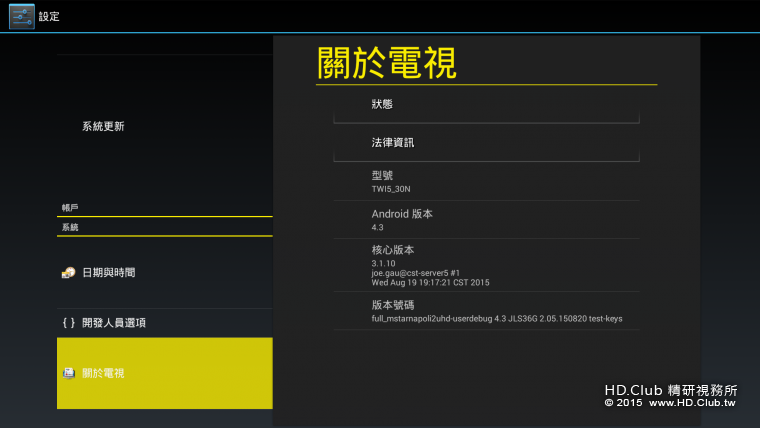Click the Settings sliders icon at top left
Image resolution: width=760 pixels, height=428 pixels.
[x=22, y=16]
